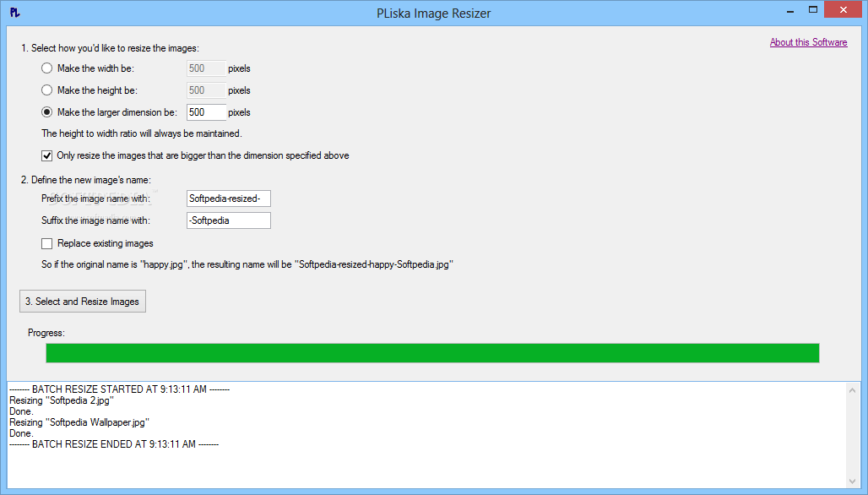Enable 'Replace existing images' checkbox
Screen dimensions: 868x495
(47, 243)
